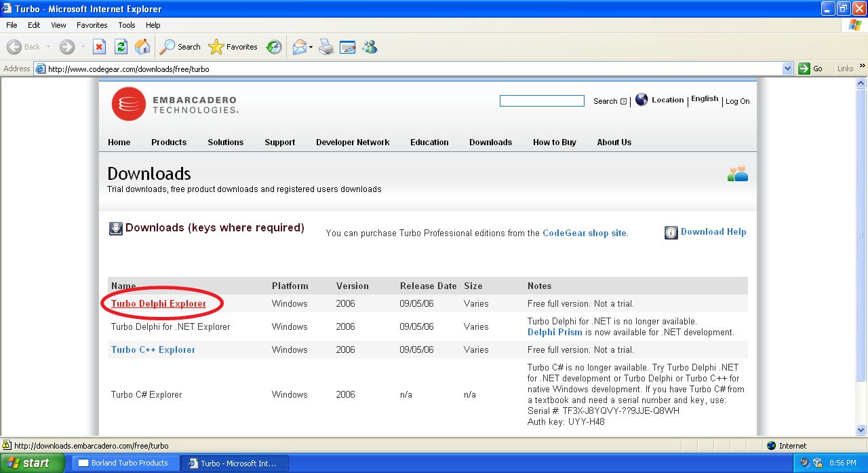Screen dimensions: 868x473
Task: Open the View menu
Action: point(59,25)
